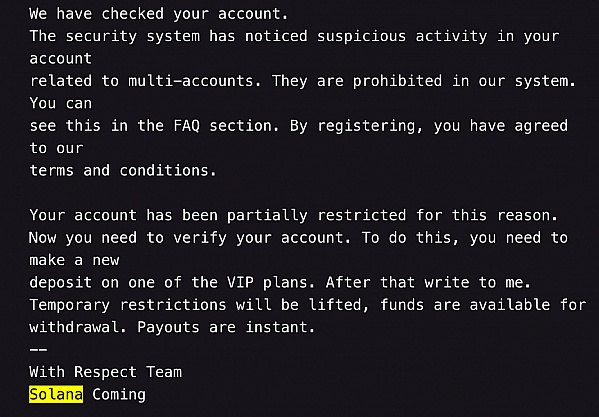Click the word prohibited
599x417 pixels.
(x=397, y=81)
